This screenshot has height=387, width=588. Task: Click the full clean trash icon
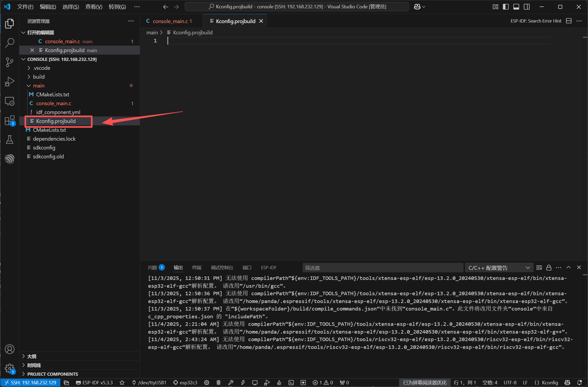(x=219, y=382)
